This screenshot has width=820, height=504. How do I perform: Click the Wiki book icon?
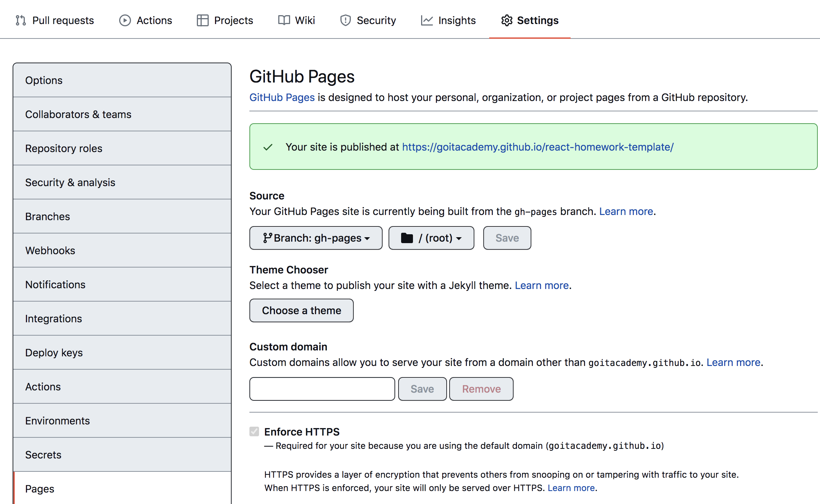coord(284,20)
